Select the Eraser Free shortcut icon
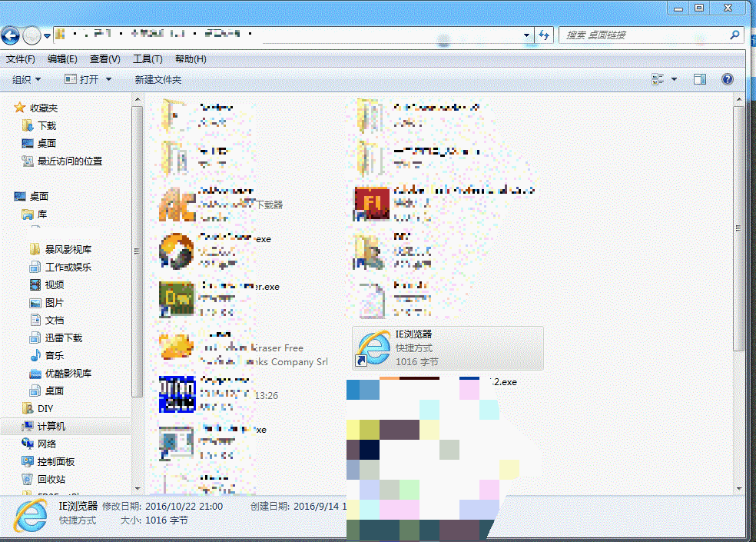756x542 pixels. tap(177, 347)
